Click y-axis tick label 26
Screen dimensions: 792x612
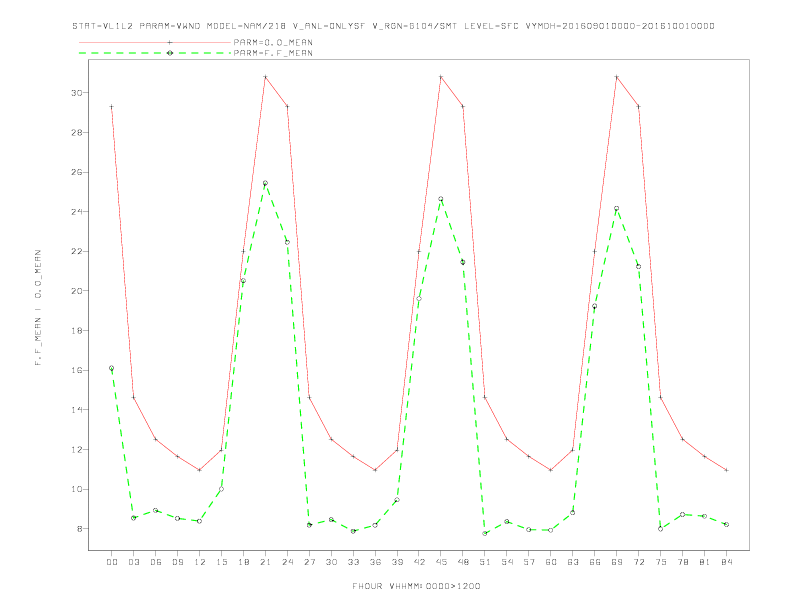[x=76, y=172]
